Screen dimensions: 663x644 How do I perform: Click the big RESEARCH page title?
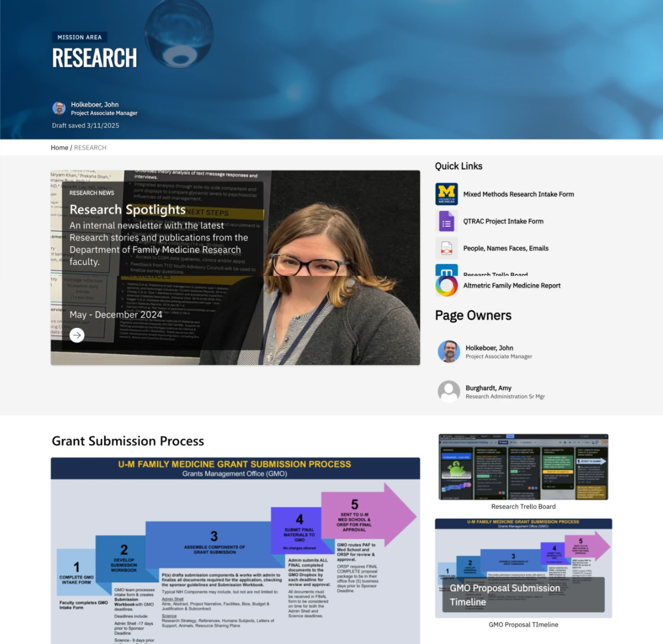coord(94,58)
